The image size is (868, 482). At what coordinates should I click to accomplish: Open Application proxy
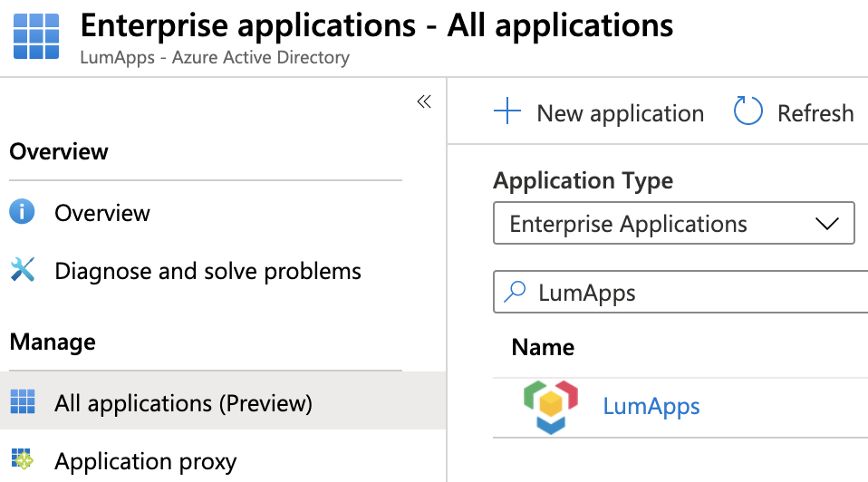145,461
